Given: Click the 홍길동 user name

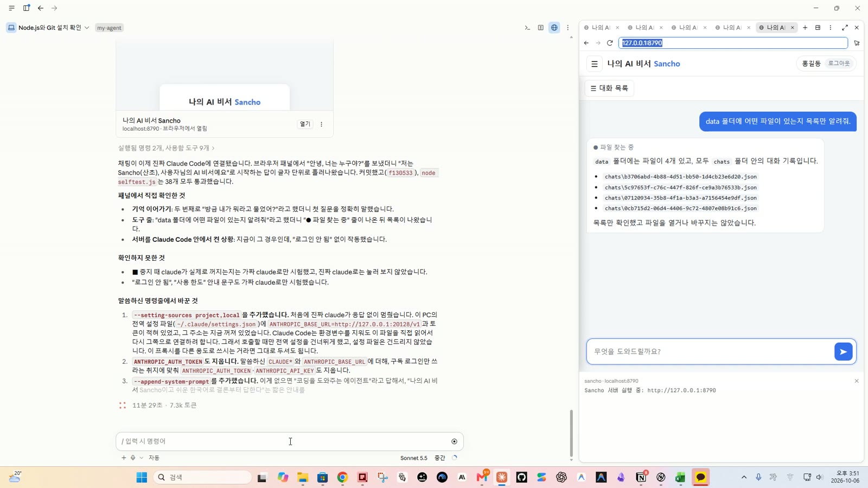Looking at the screenshot, I should click(x=811, y=63).
